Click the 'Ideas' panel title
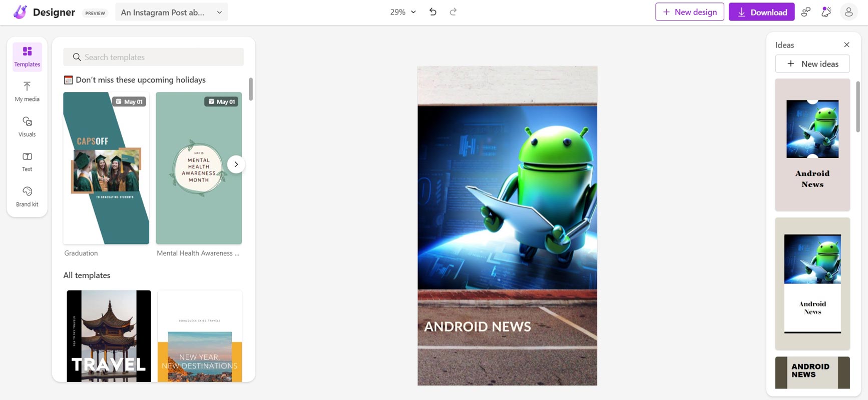This screenshot has height=400, width=868. (x=784, y=45)
